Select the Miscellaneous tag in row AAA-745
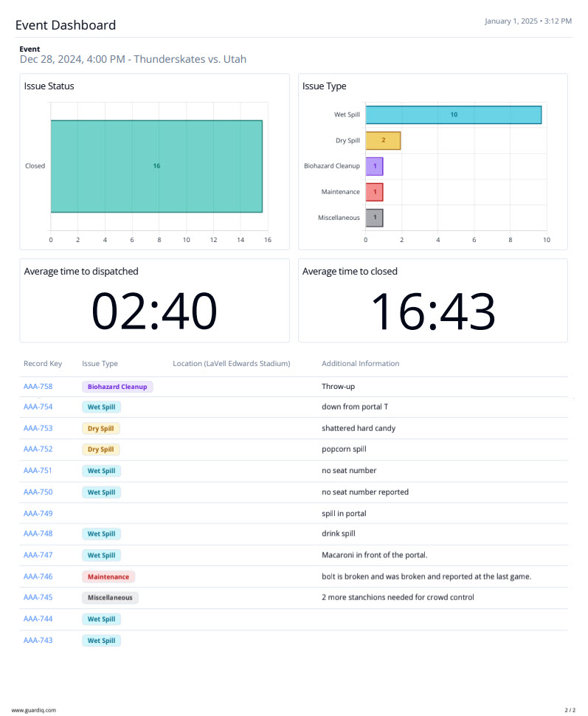Viewport: 588px width, 716px height. coord(110,597)
